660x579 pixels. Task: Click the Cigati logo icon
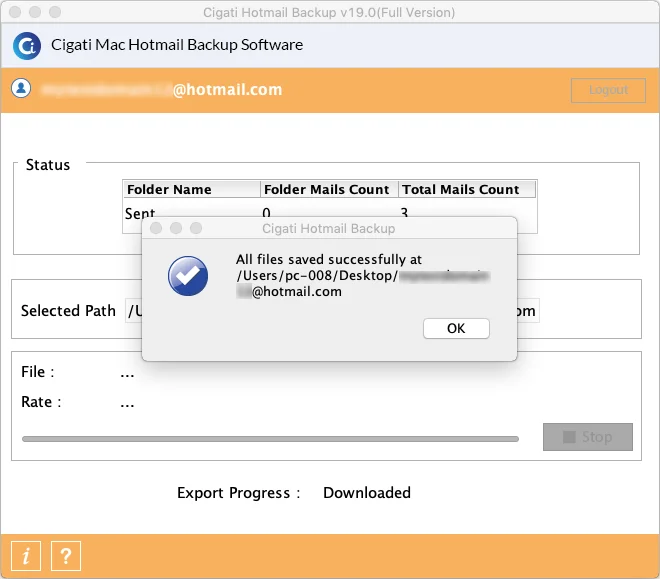point(27,45)
